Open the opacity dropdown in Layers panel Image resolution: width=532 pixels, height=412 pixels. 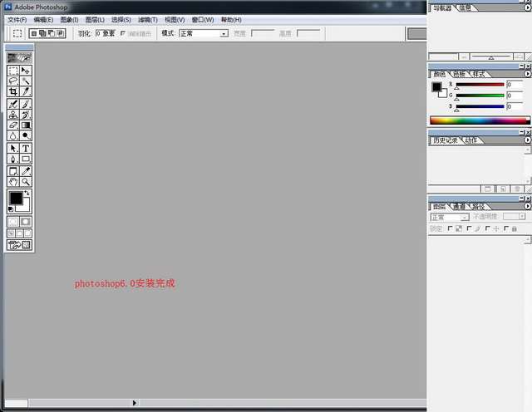click(522, 216)
